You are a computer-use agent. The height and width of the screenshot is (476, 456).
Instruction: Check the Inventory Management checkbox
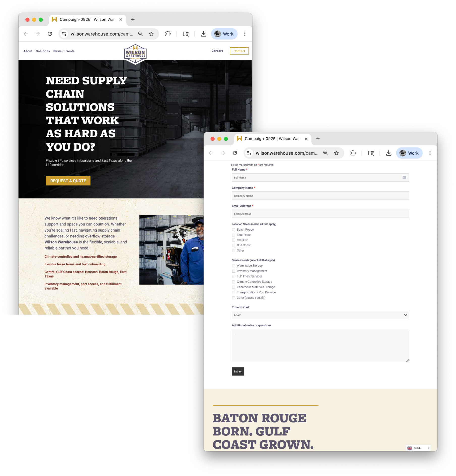pos(234,271)
